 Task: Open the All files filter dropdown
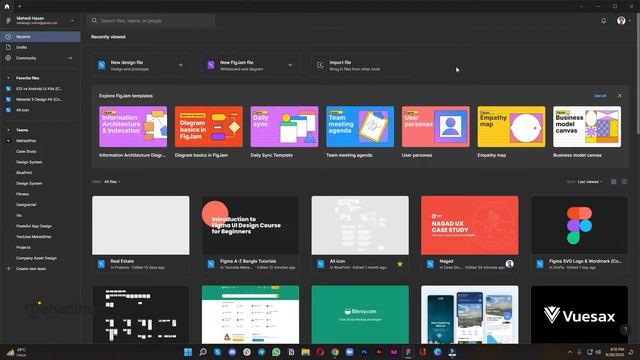pos(112,182)
